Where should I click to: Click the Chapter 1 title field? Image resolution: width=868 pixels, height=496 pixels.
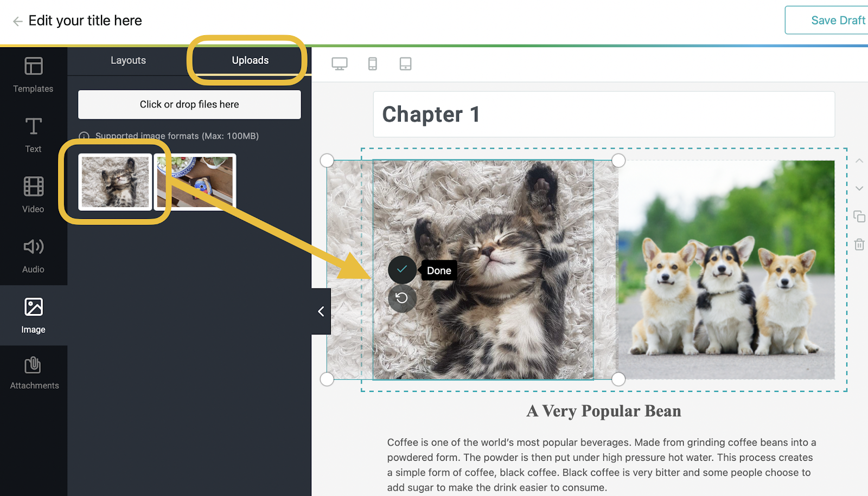[604, 114]
